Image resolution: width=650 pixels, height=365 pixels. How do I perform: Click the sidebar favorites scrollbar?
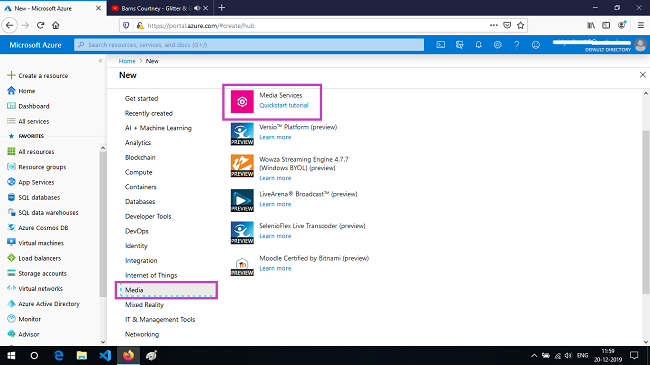(x=103, y=224)
